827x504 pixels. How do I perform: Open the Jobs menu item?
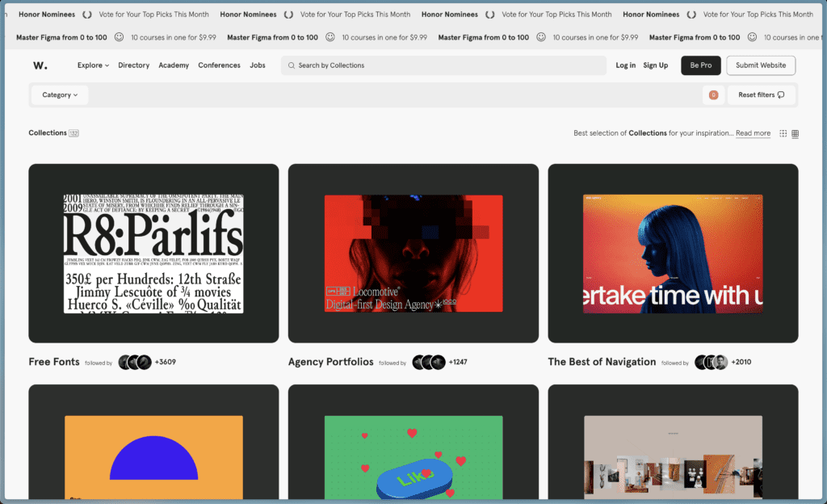[x=258, y=65]
